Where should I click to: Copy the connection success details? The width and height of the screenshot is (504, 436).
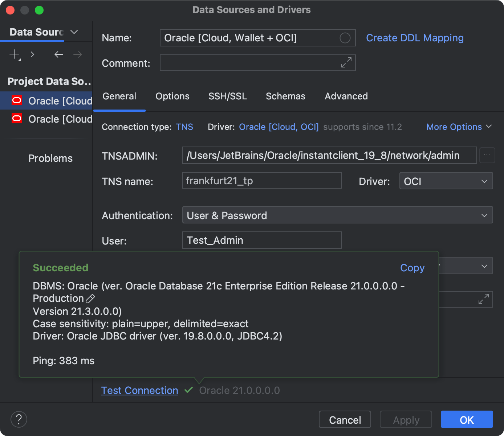412,268
